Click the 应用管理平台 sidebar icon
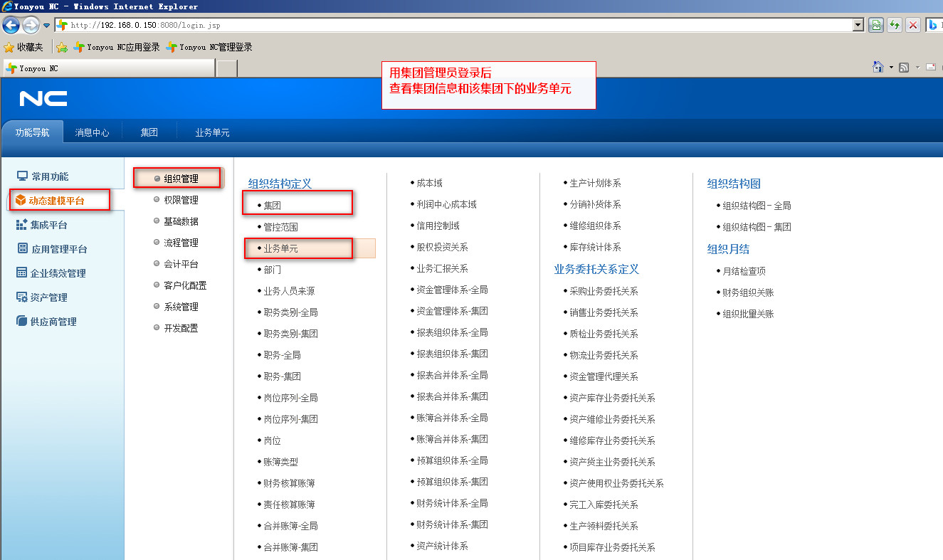Viewport: 943px width, 560px height. pos(22,249)
